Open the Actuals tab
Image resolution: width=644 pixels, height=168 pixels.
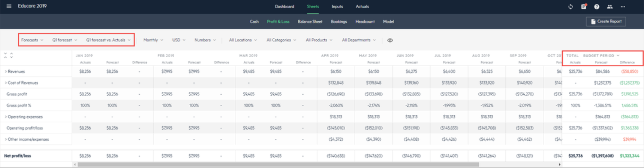(x=362, y=6)
